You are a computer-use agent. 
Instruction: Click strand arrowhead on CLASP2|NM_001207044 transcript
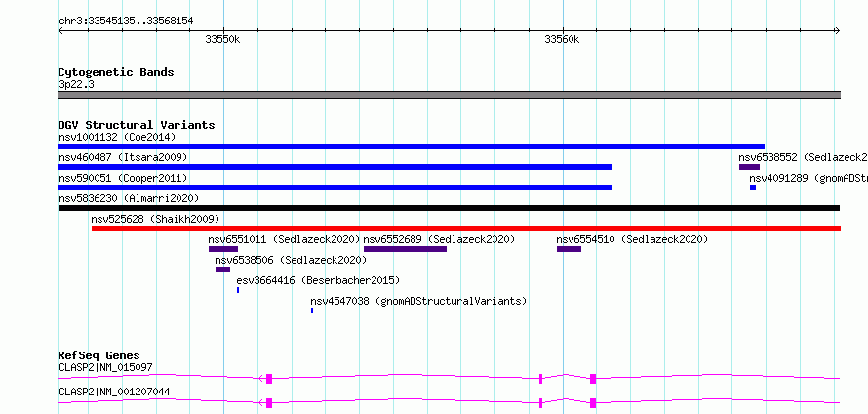pos(261,403)
